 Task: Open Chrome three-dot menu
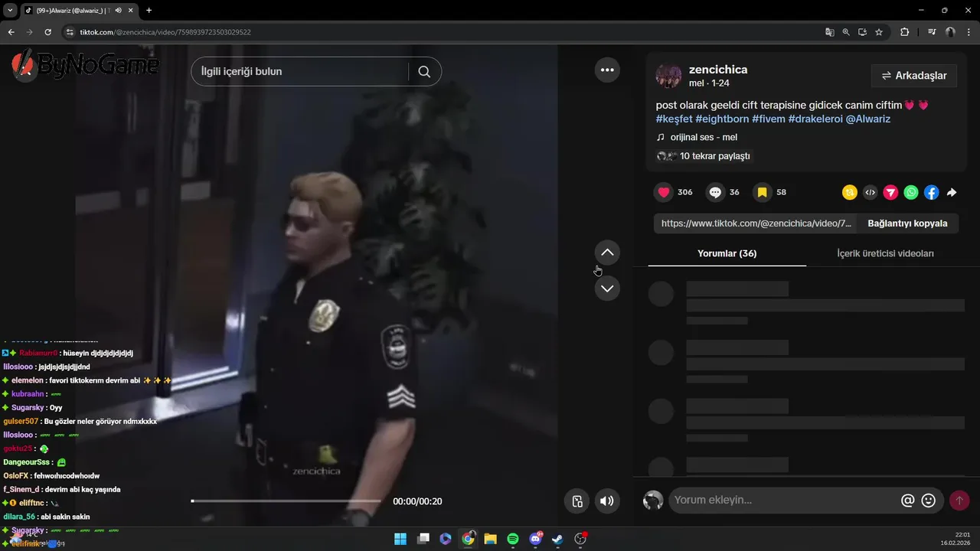969,32
